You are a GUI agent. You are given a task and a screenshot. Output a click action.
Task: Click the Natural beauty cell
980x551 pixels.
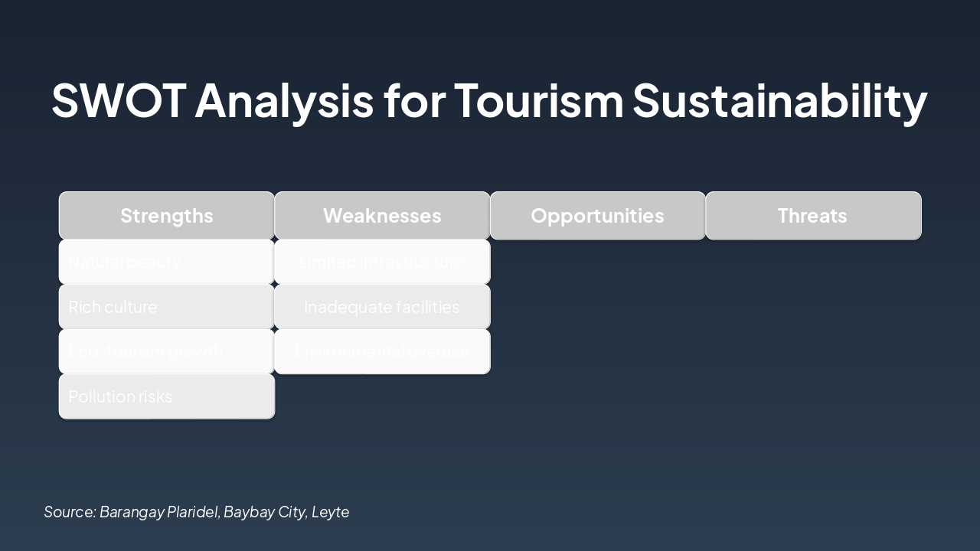pos(166,262)
